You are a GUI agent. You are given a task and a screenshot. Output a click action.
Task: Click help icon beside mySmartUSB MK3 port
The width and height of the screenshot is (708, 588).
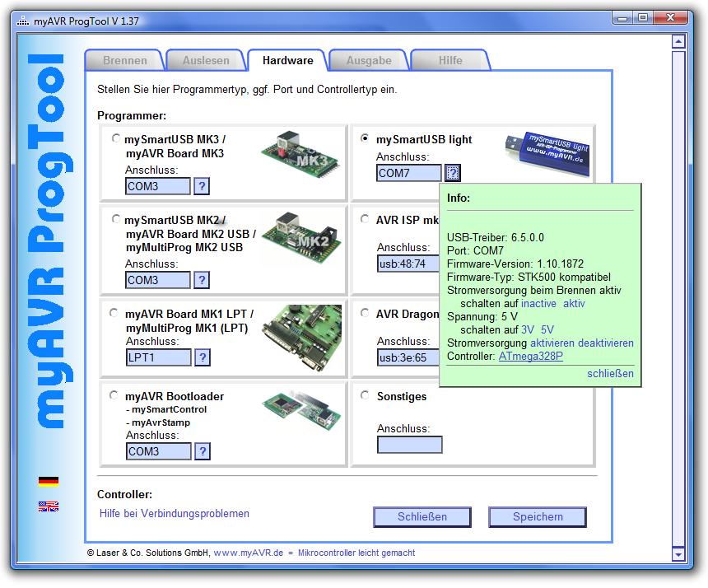[x=202, y=186]
